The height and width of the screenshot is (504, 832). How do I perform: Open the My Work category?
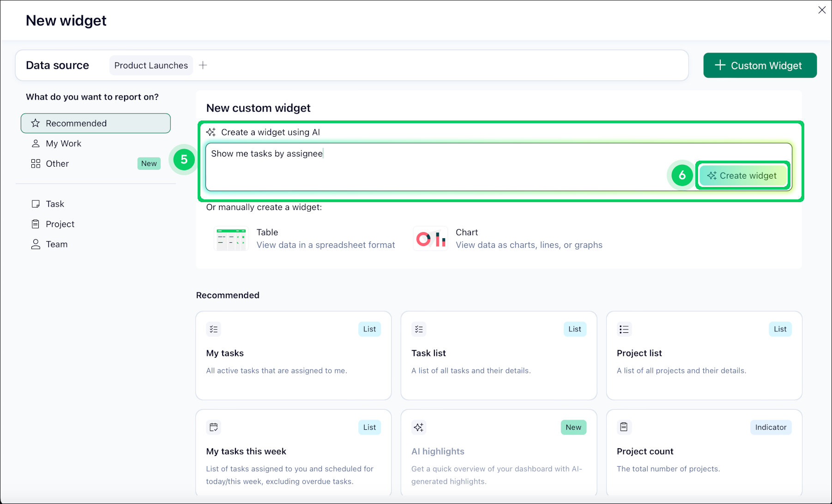point(63,144)
